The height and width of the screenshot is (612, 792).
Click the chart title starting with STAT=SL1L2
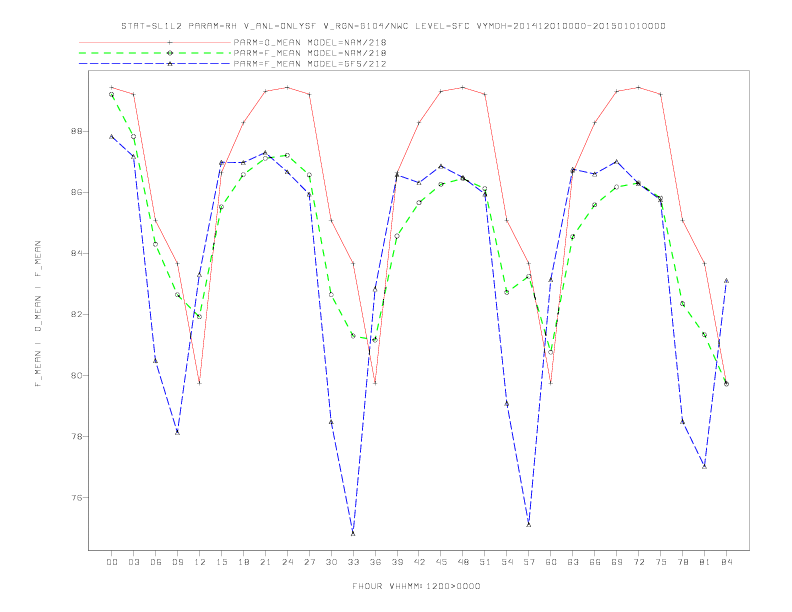(x=393, y=26)
